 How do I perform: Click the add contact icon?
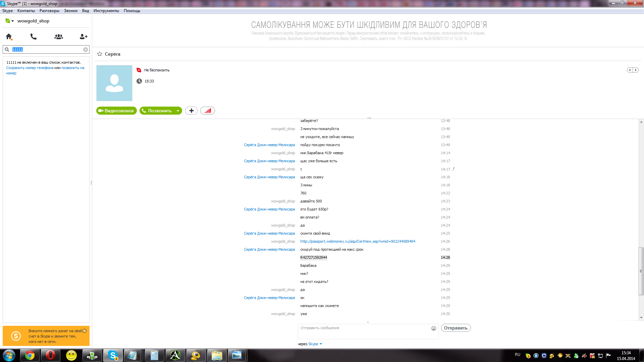click(x=84, y=37)
